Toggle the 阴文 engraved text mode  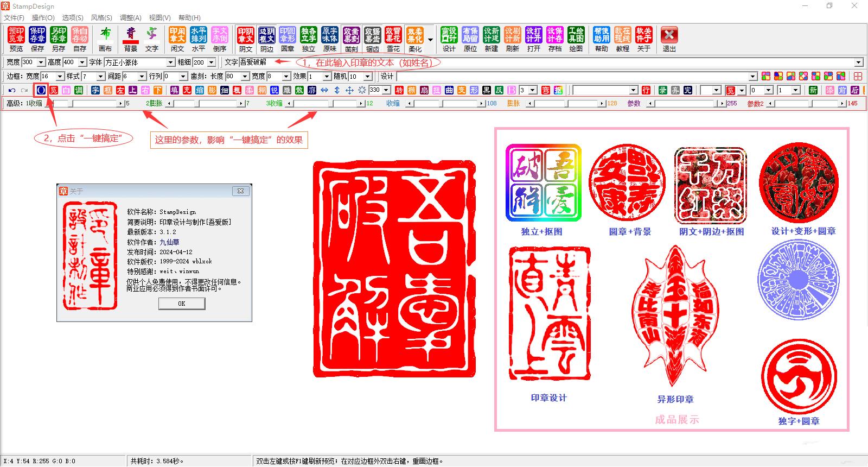(246, 39)
